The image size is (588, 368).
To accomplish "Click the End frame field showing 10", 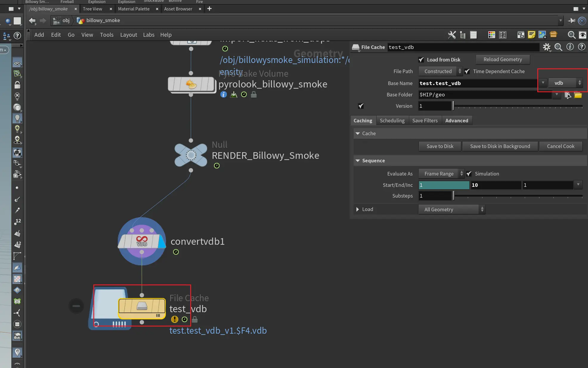I will pos(496,185).
